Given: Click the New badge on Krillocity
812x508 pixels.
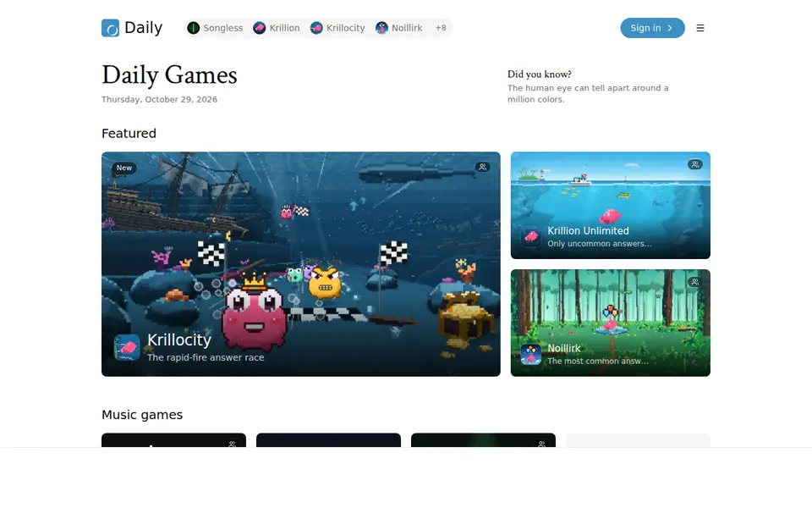Looking at the screenshot, I should point(124,168).
